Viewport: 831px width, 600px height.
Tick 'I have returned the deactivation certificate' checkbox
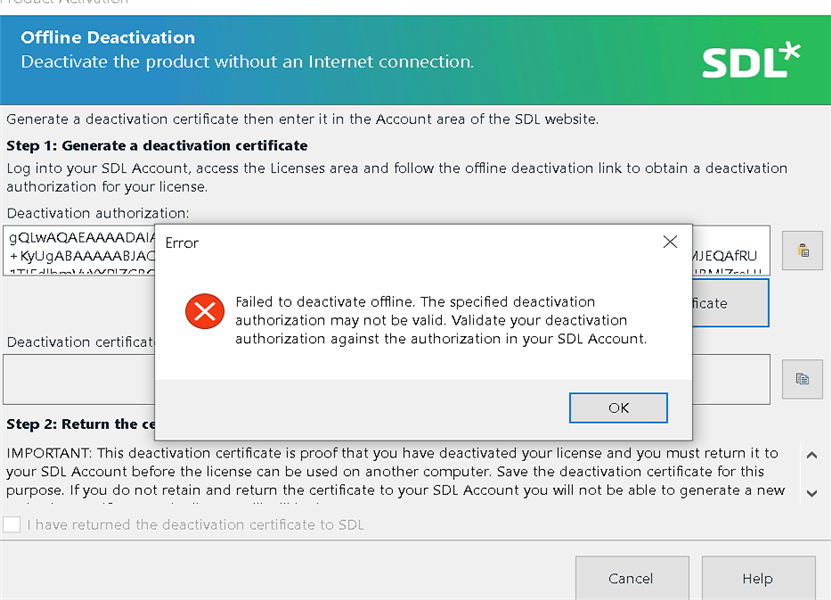(12, 525)
